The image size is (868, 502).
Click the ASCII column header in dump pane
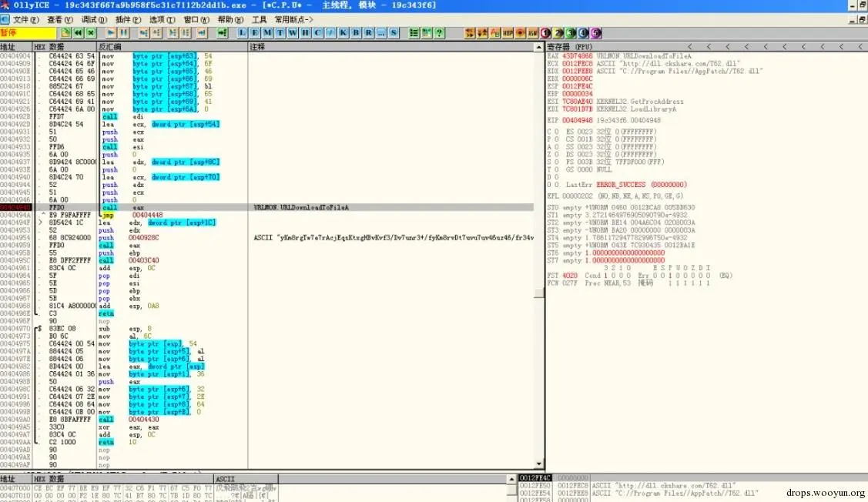coord(245,479)
